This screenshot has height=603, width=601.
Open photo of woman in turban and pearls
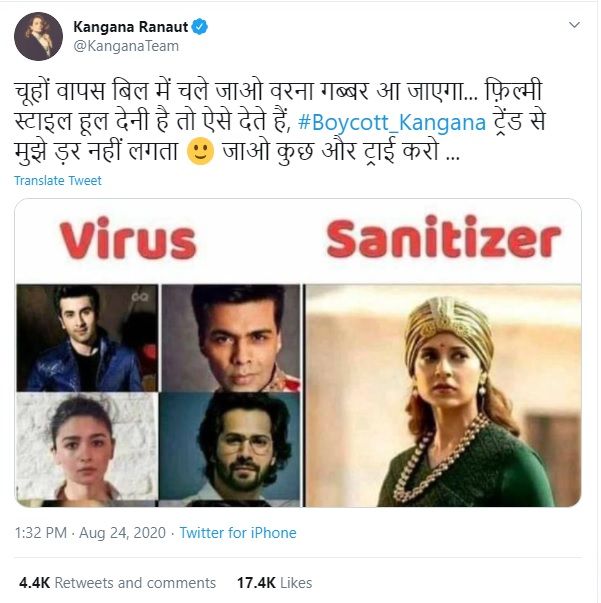[x=443, y=394]
